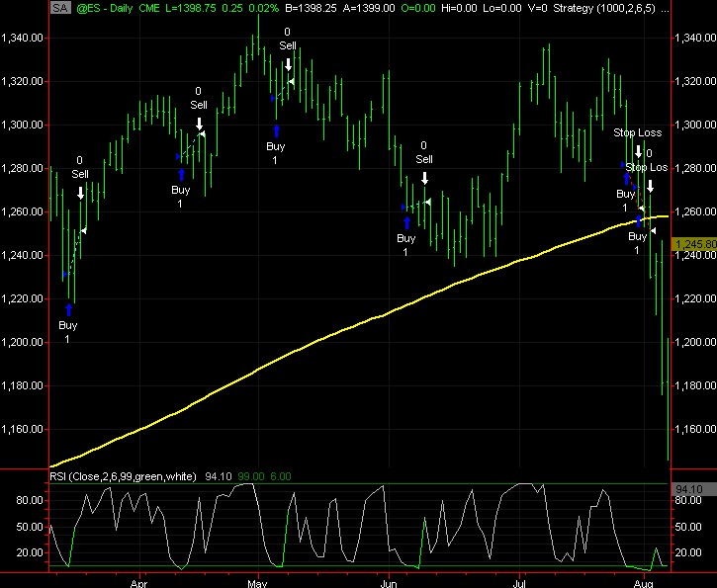Screen dimensions: 717x588
Task: Click 1,200.00 on the right price axis
Action: pos(696,342)
